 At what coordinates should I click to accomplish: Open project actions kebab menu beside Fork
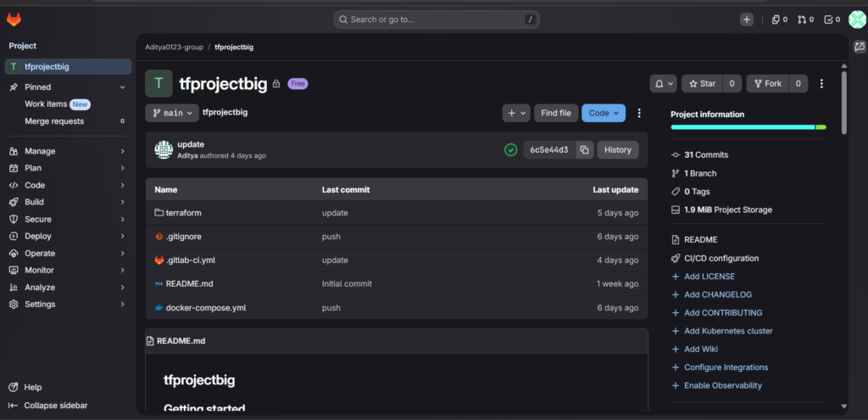[821, 84]
